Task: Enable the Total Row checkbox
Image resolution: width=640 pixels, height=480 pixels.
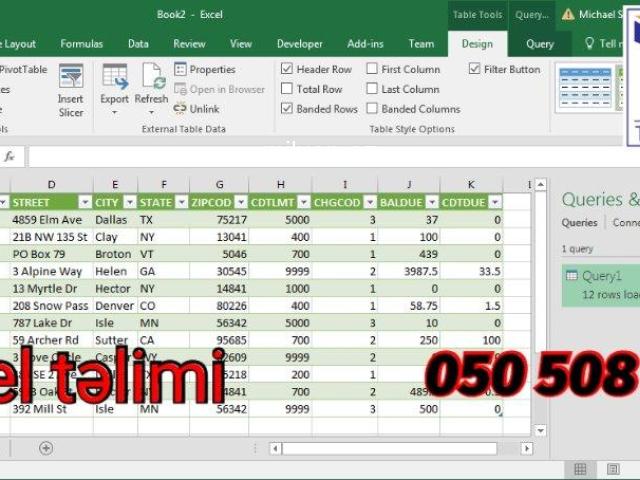Action: point(287,89)
